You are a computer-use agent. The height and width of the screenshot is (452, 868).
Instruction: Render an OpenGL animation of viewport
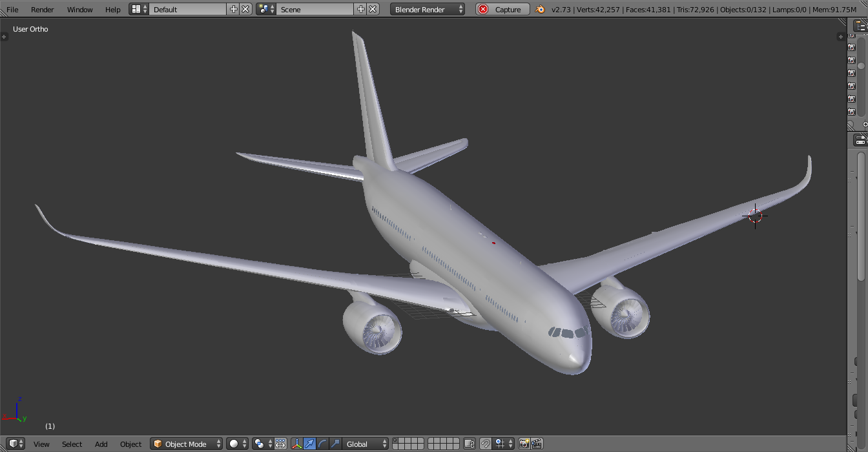[537, 444]
